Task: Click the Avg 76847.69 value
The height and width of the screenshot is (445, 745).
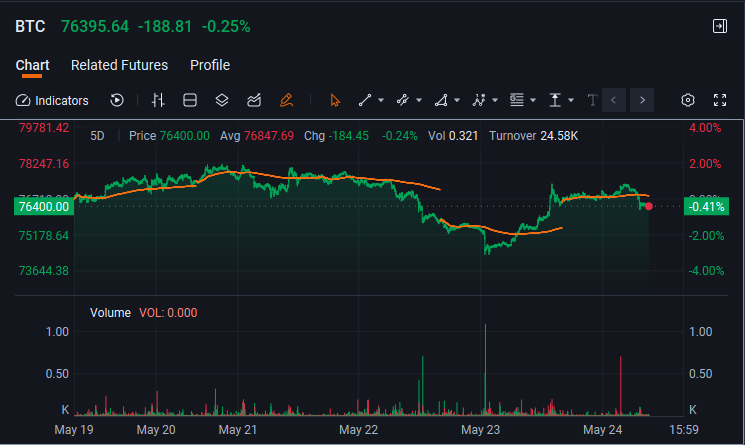Action: coord(257,136)
